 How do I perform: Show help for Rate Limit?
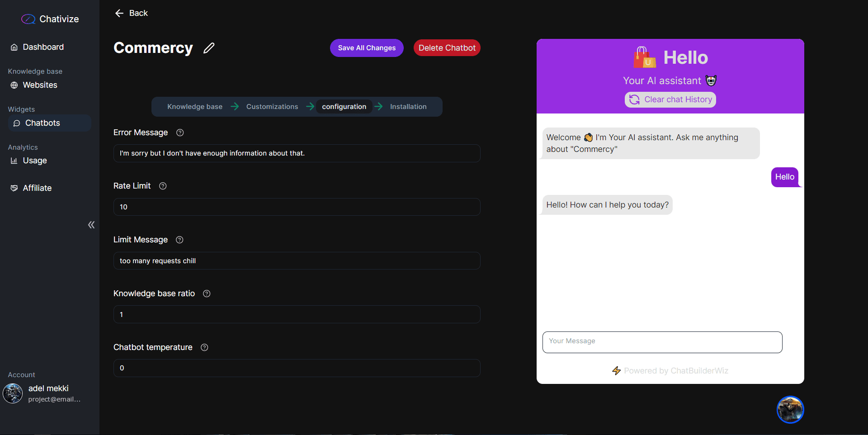(x=163, y=186)
